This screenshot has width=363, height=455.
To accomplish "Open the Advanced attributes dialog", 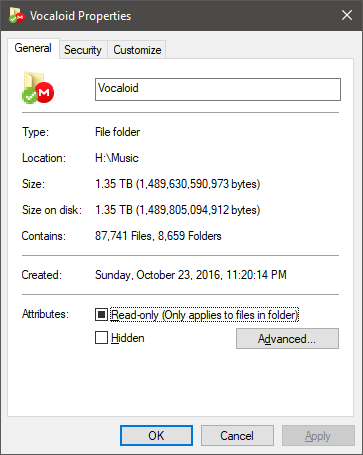I will coord(287,339).
